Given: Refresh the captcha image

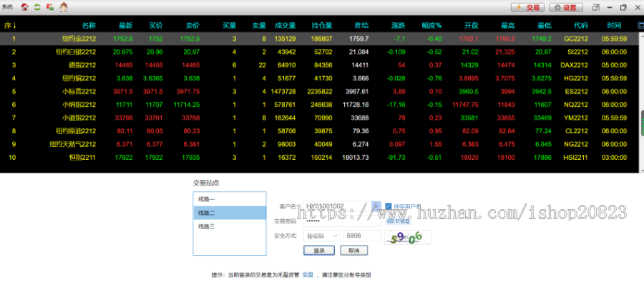Looking at the screenshot, I should (407, 238).
